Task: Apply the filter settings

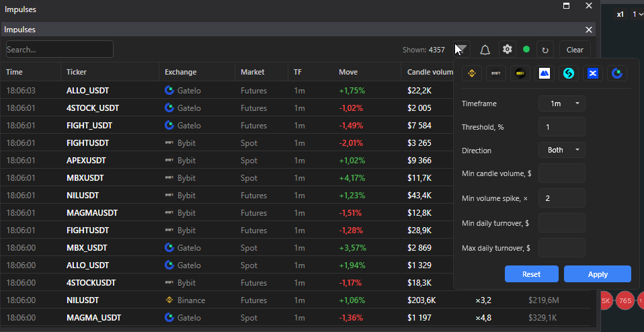Action: (598, 274)
